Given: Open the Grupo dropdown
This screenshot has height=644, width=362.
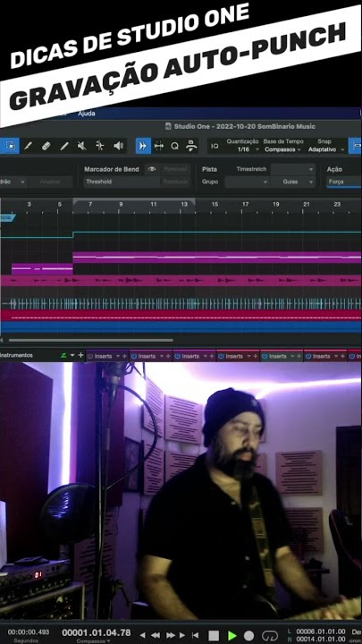Looking at the screenshot, I should pos(247,182).
